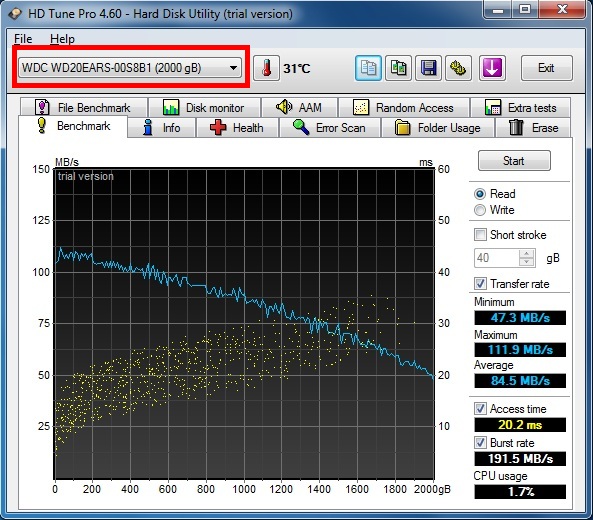The width and height of the screenshot is (593, 520).
Task: Click HD Tune app icon in title bar
Action: pyautogui.click(x=15, y=14)
